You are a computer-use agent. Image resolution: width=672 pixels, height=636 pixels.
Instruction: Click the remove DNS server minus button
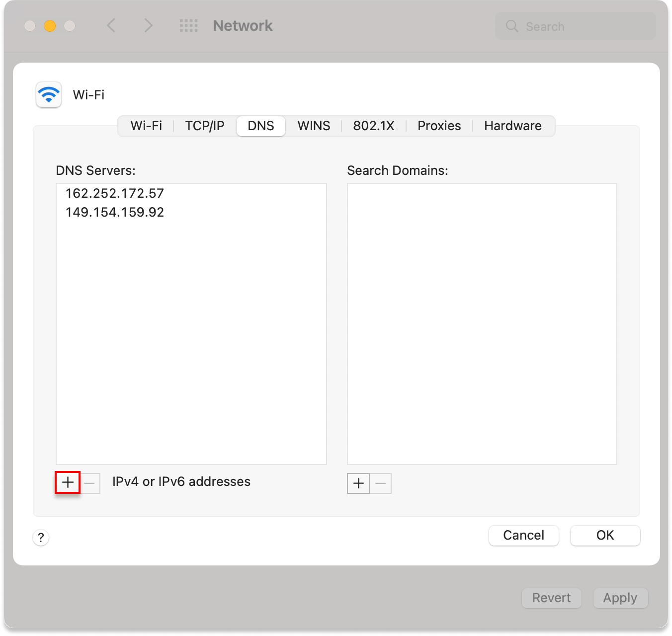[x=90, y=483]
